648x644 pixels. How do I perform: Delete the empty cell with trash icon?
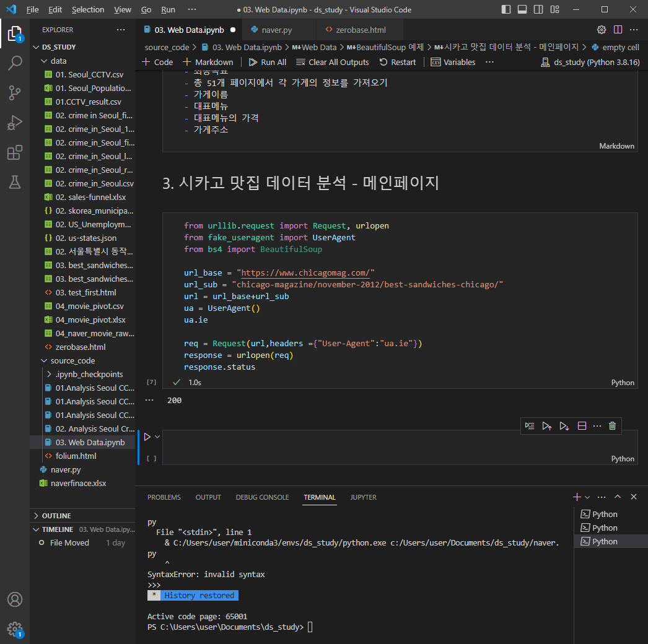click(x=613, y=426)
